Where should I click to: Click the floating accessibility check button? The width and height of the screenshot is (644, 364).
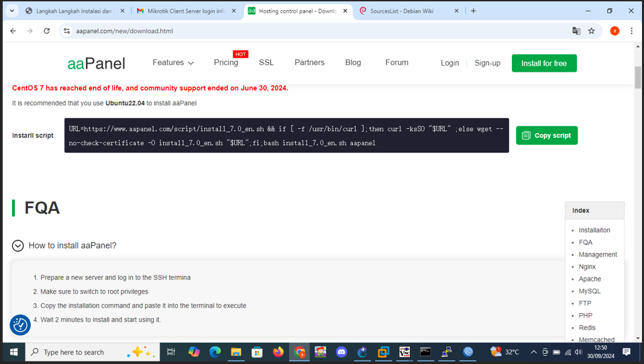(x=20, y=325)
